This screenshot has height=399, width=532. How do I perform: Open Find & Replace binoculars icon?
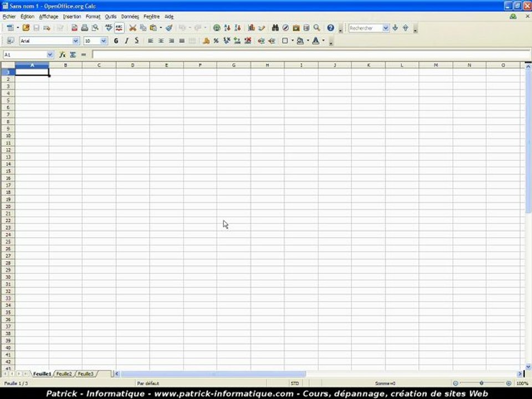pyautogui.click(x=275, y=28)
